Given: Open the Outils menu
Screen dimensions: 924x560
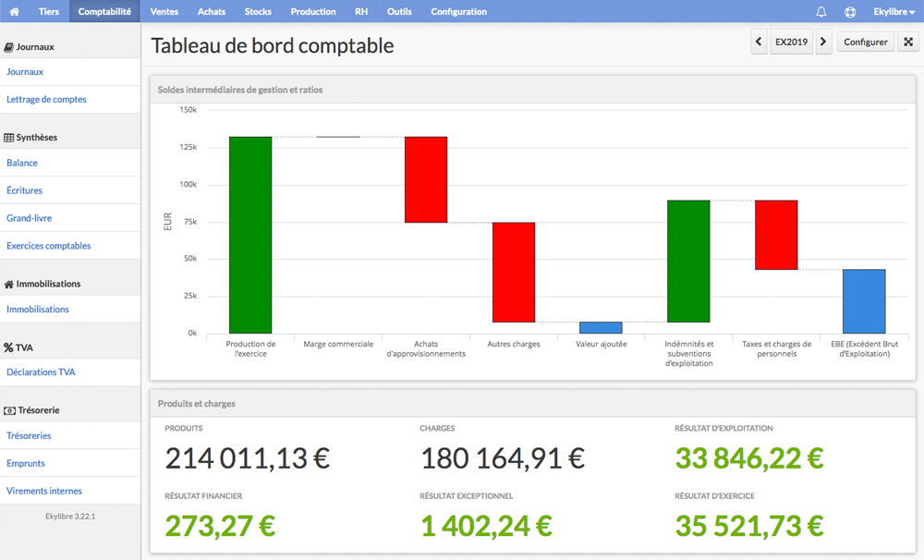Looking at the screenshot, I should click(399, 11).
